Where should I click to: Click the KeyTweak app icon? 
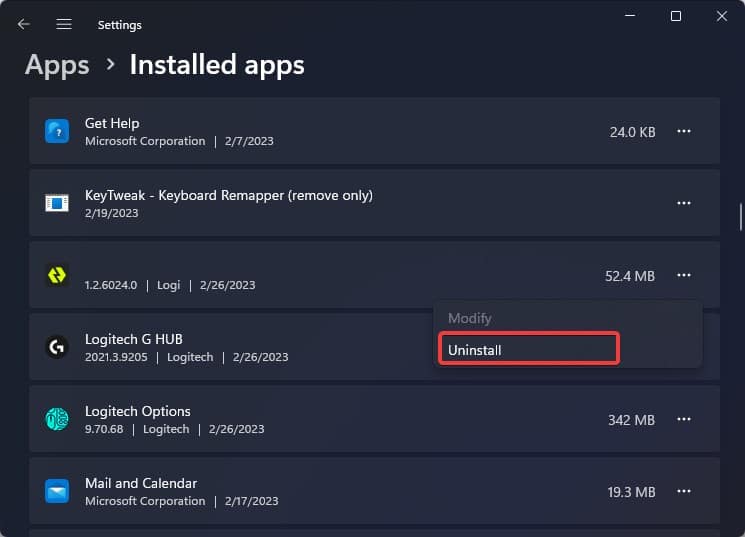[x=57, y=203]
